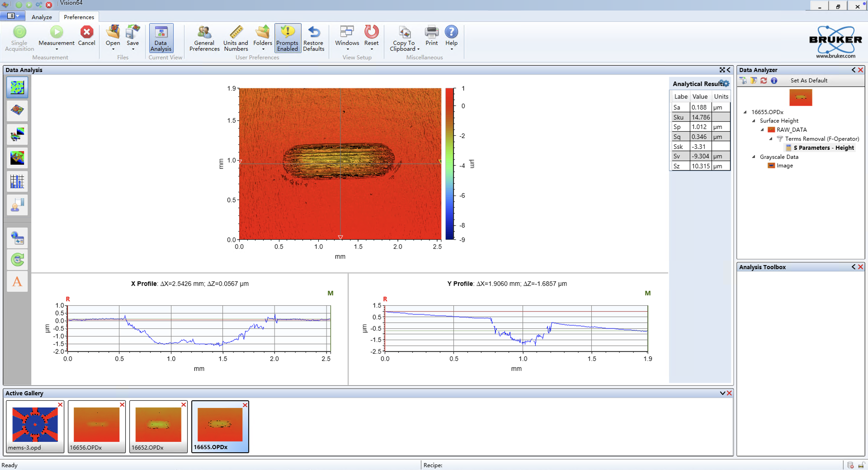The height and width of the screenshot is (470, 868).
Task: Open the 3D surface plot view
Action: pyautogui.click(x=17, y=111)
